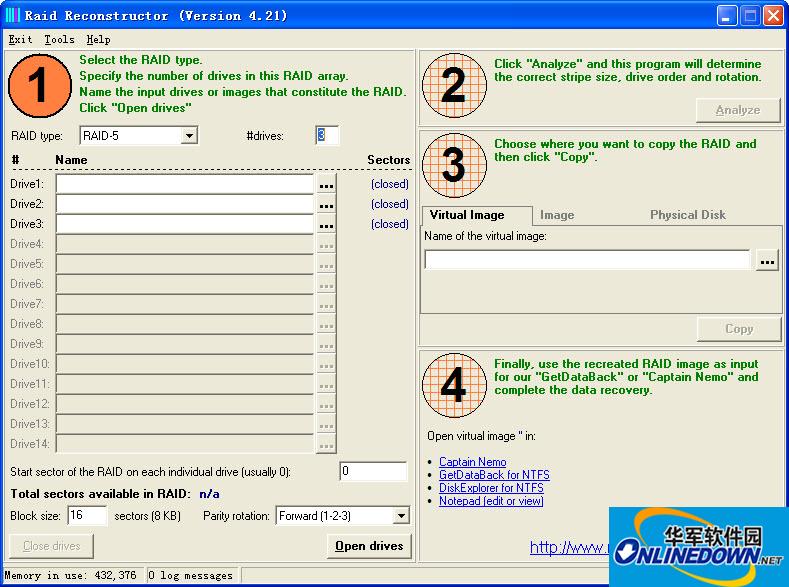Click the 0 log messages status entry

pyautogui.click(x=191, y=575)
